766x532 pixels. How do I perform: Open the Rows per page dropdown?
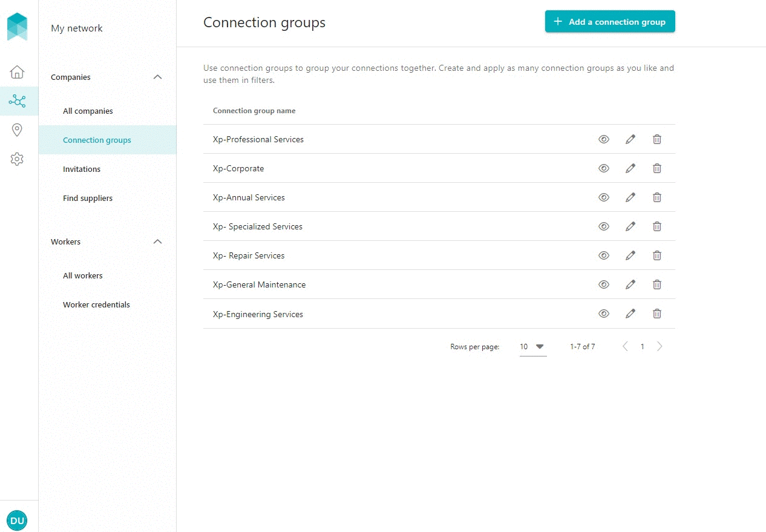pyautogui.click(x=533, y=347)
